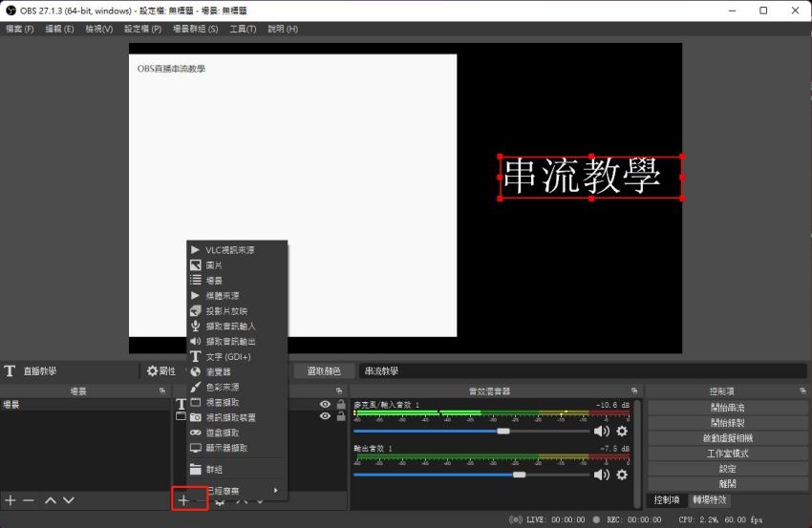The image size is (812, 528).
Task: Open microphone channel settings gear in mixer
Action: tap(622, 432)
